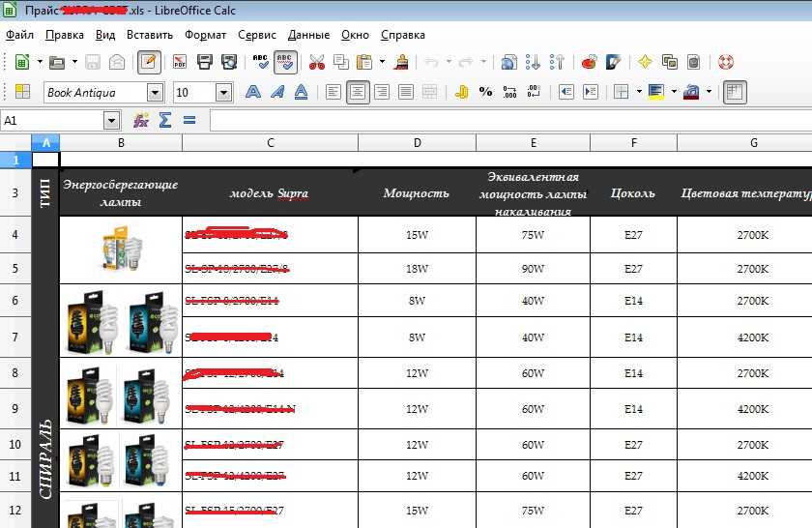Open the Данные menu
The width and height of the screenshot is (812, 528).
pyautogui.click(x=308, y=35)
